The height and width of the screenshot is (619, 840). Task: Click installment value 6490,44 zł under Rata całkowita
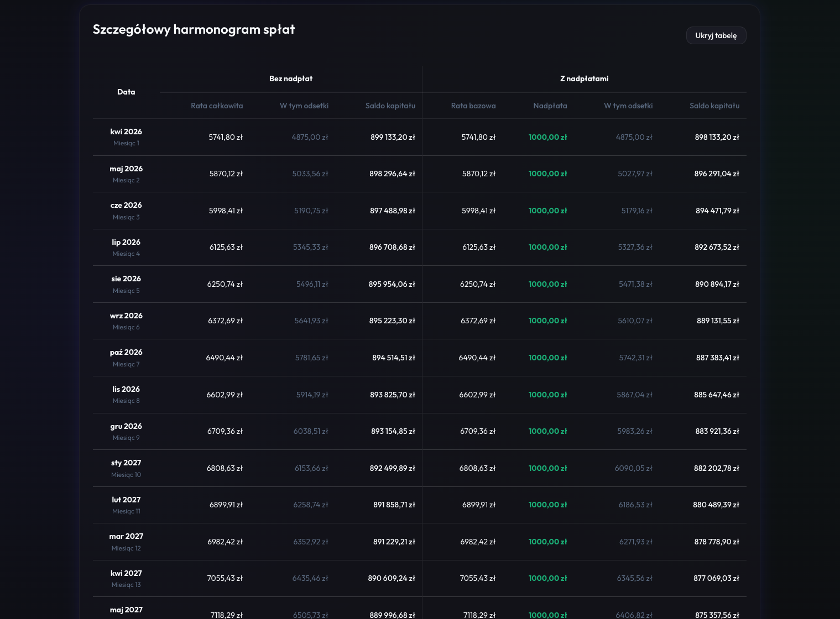pyautogui.click(x=224, y=358)
